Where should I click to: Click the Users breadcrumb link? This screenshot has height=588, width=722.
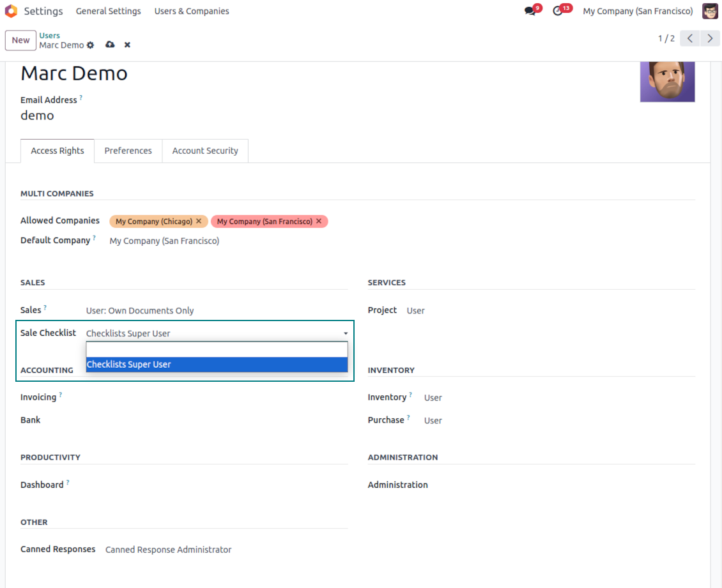point(49,36)
